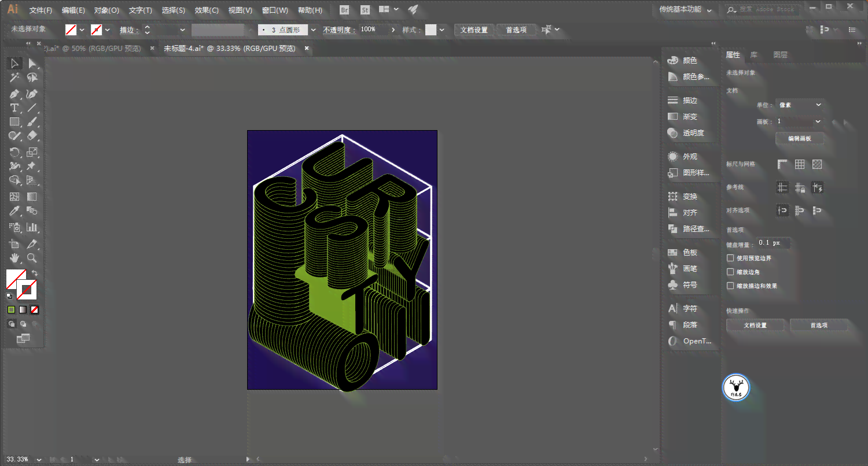Toggle transparency grid in 标尺与网格

(817, 164)
